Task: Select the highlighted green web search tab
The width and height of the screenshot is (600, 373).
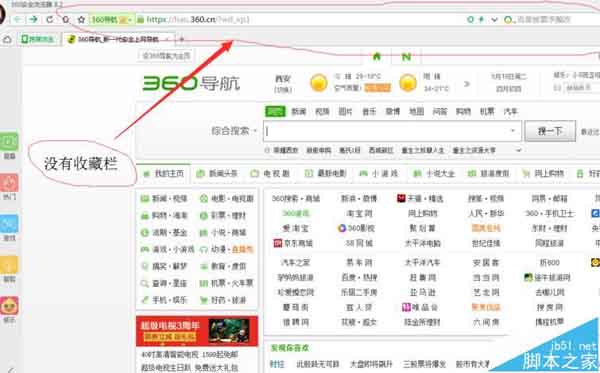Action: click(x=275, y=111)
